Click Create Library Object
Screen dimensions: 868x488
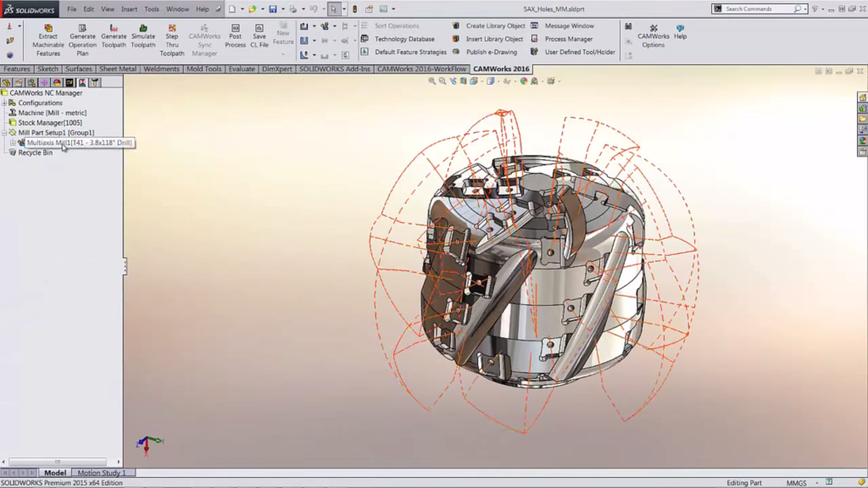(x=489, y=26)
